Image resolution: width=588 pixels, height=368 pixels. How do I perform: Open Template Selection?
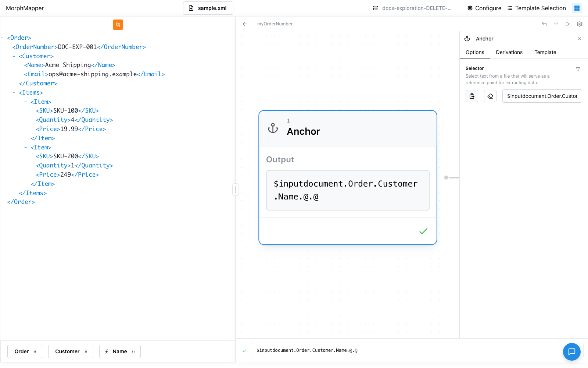(537, 8)
